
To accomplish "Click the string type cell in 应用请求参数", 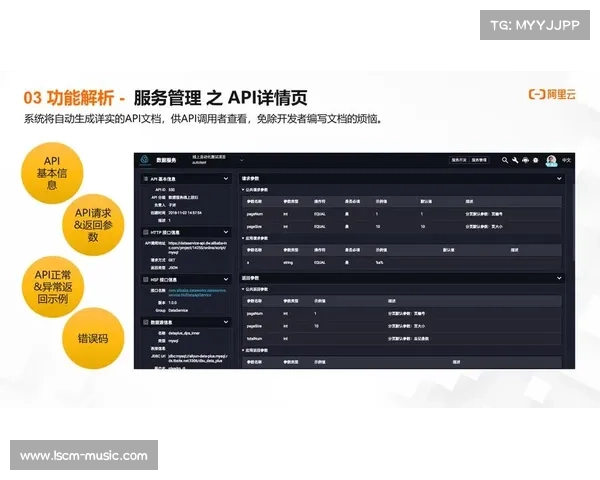I will [x=288, y=263].
